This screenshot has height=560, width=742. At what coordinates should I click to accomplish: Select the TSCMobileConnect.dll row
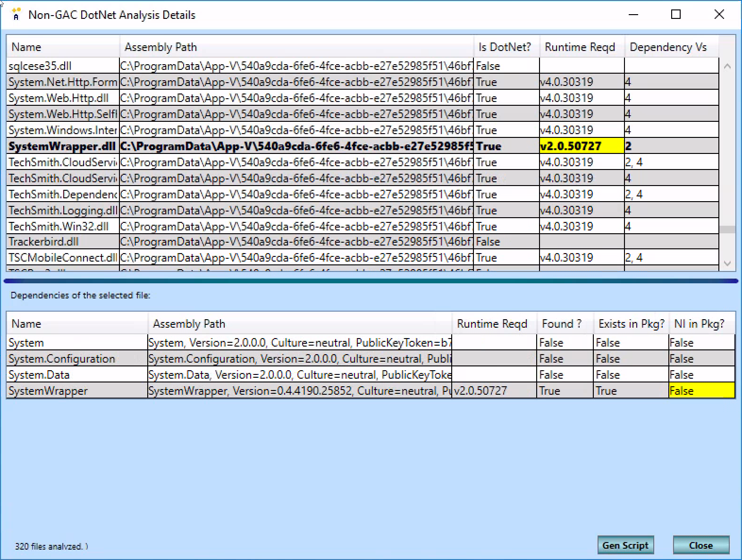pos(363,258)
